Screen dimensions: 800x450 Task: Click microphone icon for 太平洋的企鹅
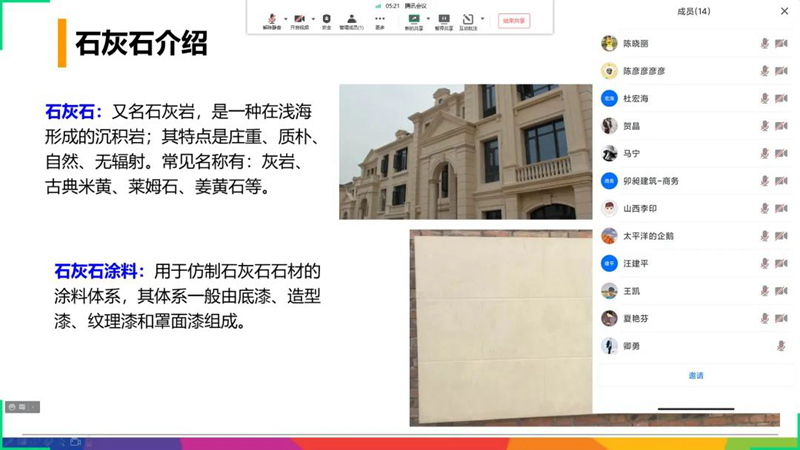[x=765, y=236]
